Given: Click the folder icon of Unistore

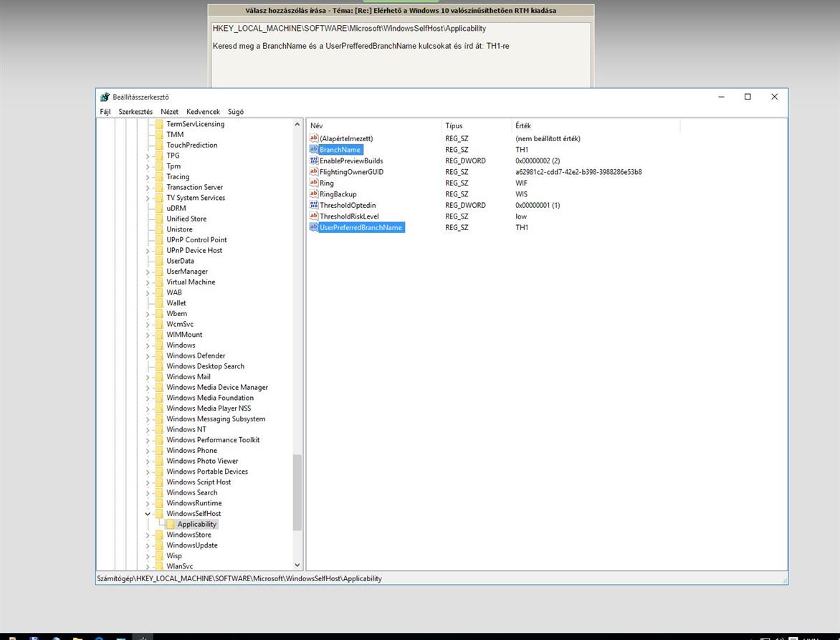Looking at the screenshot, I should (x=159, y=229).
